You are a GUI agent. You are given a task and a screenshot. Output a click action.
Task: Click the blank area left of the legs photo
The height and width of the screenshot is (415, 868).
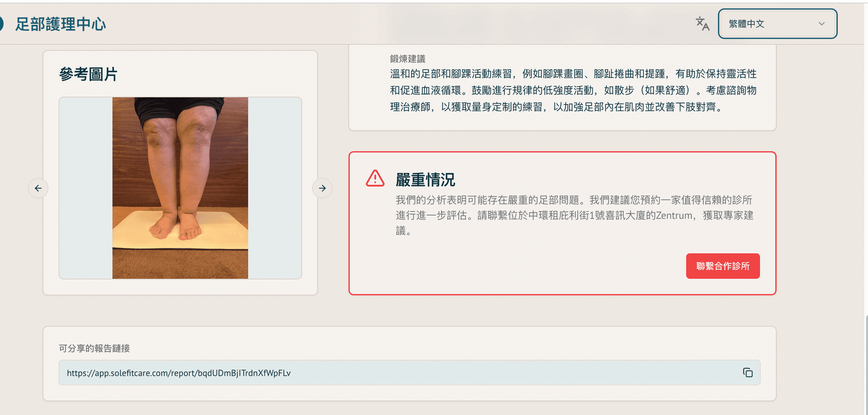click(85, 188)
